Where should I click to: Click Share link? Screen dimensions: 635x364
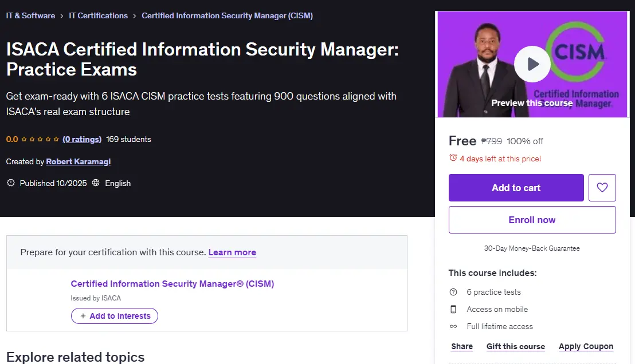click(x=462, y=347)
